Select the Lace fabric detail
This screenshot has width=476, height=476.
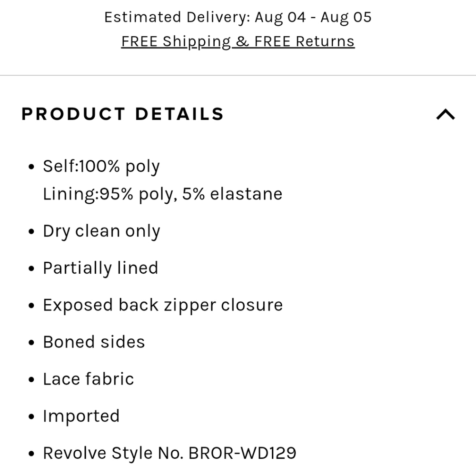[89, 379]
